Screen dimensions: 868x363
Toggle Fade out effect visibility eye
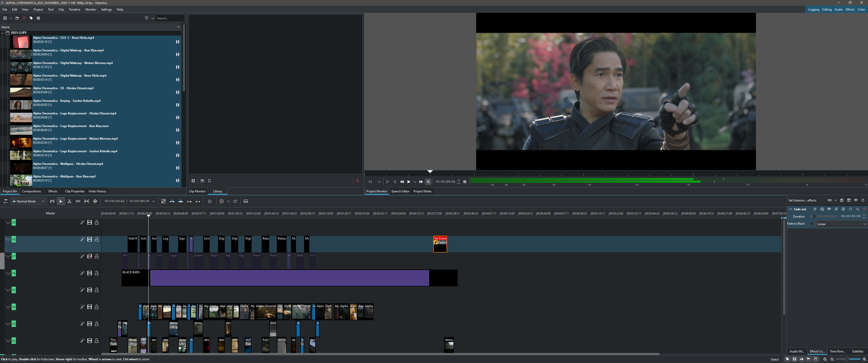829,209
